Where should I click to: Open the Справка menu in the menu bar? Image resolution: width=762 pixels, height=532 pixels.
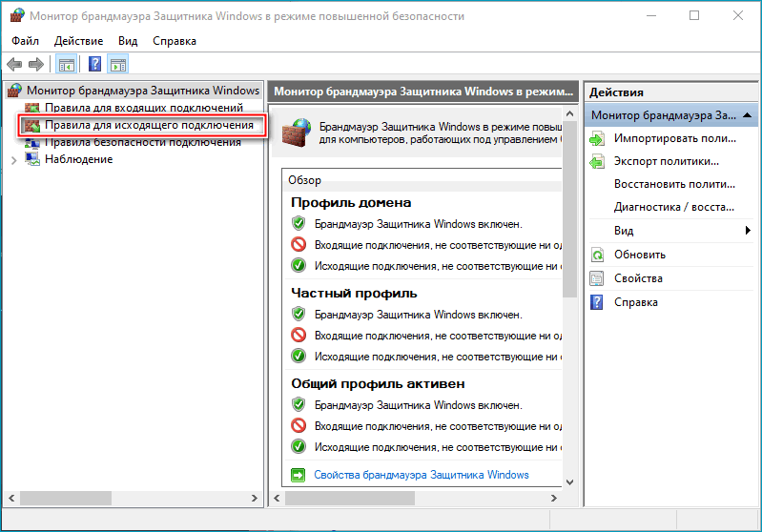pos(175,41)
